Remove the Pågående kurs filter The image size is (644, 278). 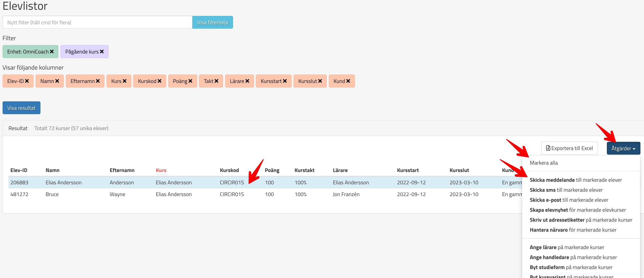102,52
